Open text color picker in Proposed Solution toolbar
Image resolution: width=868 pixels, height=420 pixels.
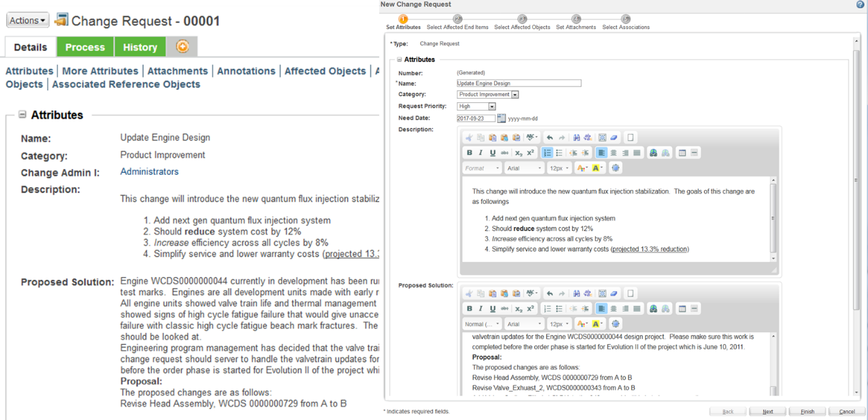582,324
